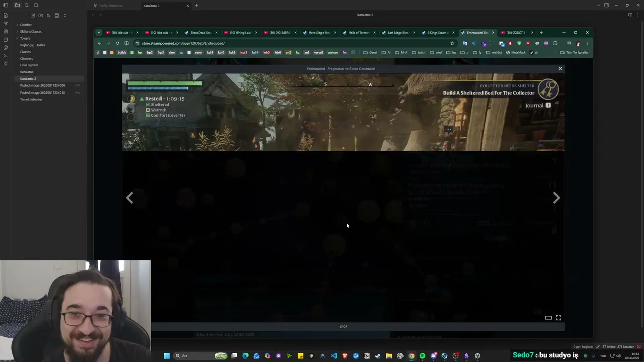Open the Classes note
The width and height of the screenshot is (644, 362).
25,52
